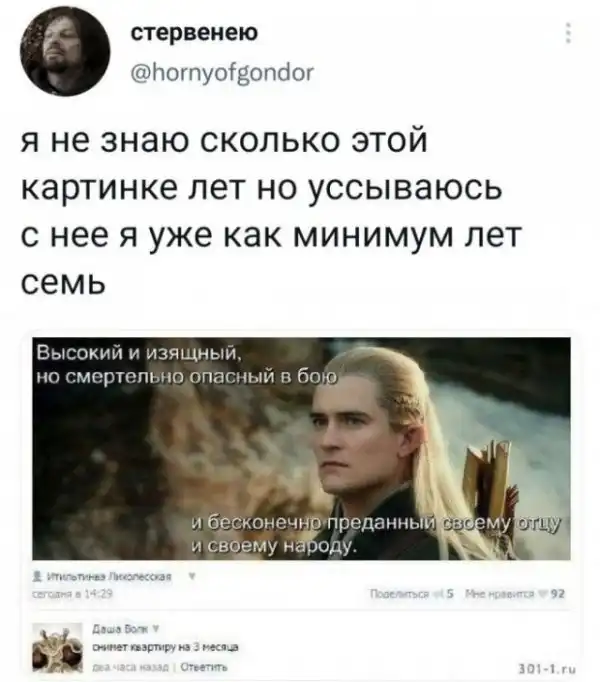The height and width of the screenshot is (682, 600).
Task: Click the share megaphone icon beside 5
Action: (442, 594)
